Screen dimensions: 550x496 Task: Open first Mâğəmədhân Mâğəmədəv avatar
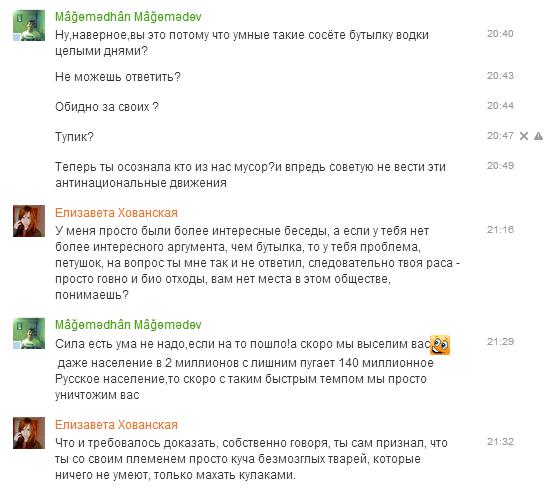(29, 25)
